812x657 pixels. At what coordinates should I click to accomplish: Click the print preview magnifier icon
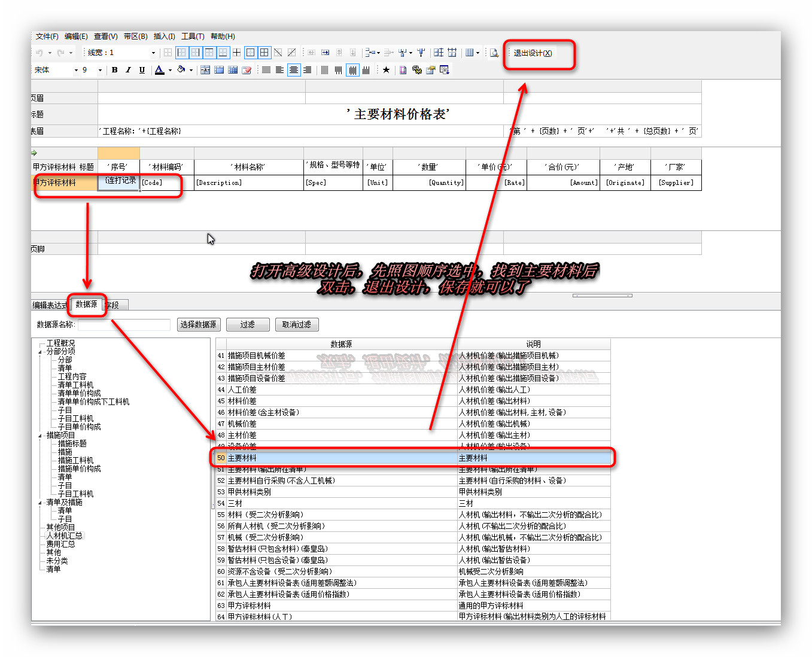(494, 53)
